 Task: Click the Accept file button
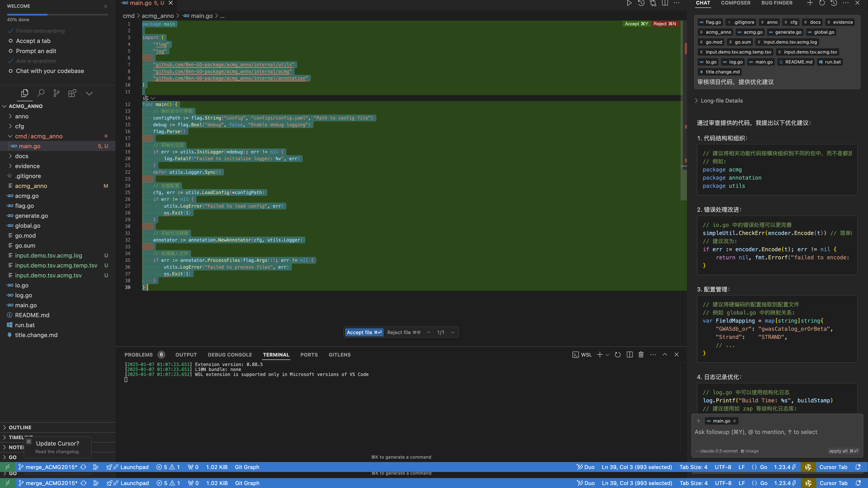pyautogui.click(x=364, y=332)
